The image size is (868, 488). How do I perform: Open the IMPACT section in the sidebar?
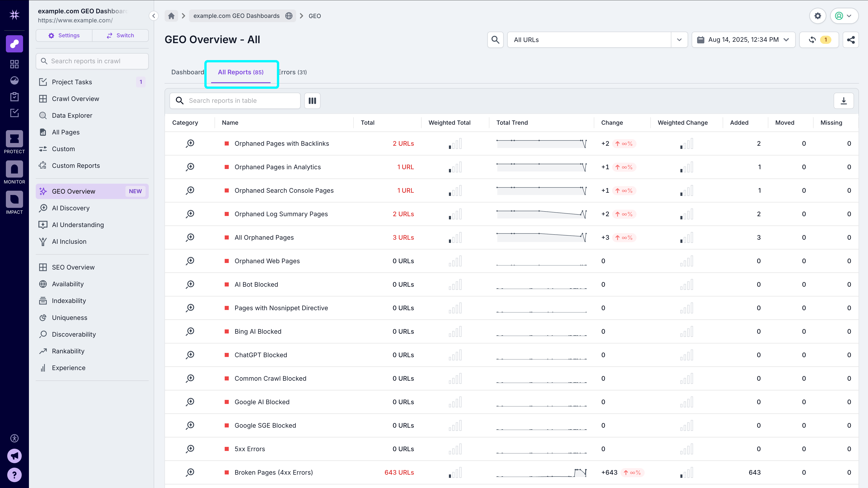(x=14, y=199)
